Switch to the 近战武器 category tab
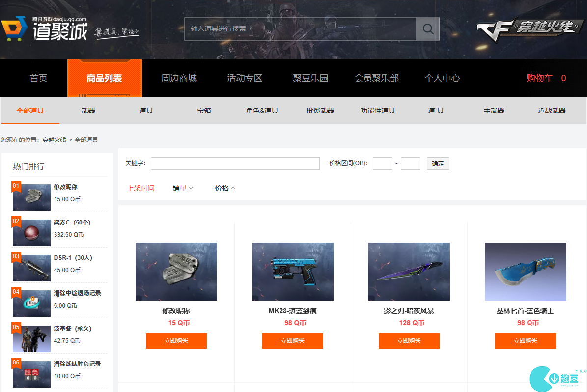Viewport: 587px width, 392px height. click(552, 111)
